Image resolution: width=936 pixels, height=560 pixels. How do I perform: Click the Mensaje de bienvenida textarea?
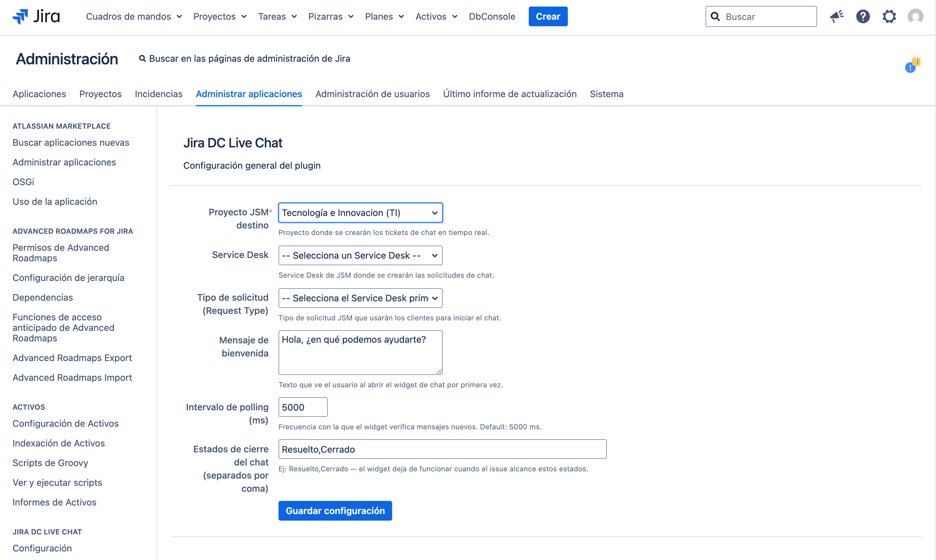(360, 353)
